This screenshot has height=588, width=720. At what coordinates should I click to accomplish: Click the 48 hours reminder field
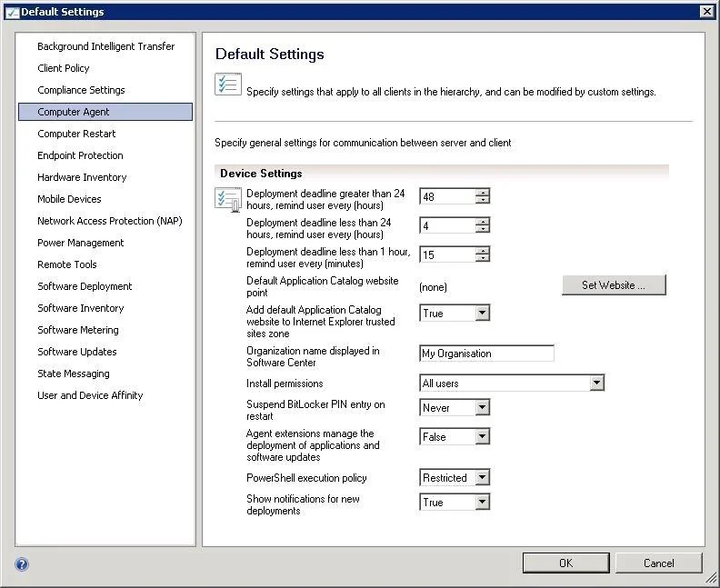pos(447,196)
